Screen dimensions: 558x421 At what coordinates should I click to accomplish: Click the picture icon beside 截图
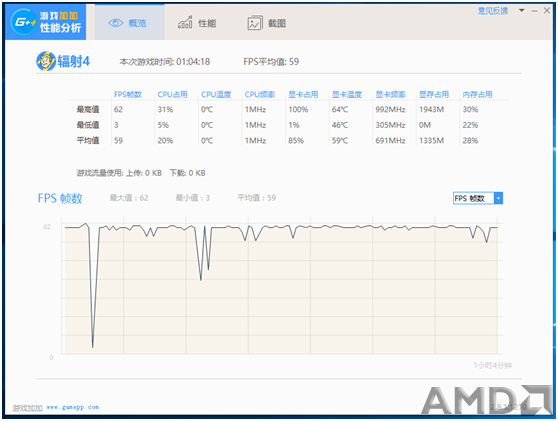tap(255, 23)
